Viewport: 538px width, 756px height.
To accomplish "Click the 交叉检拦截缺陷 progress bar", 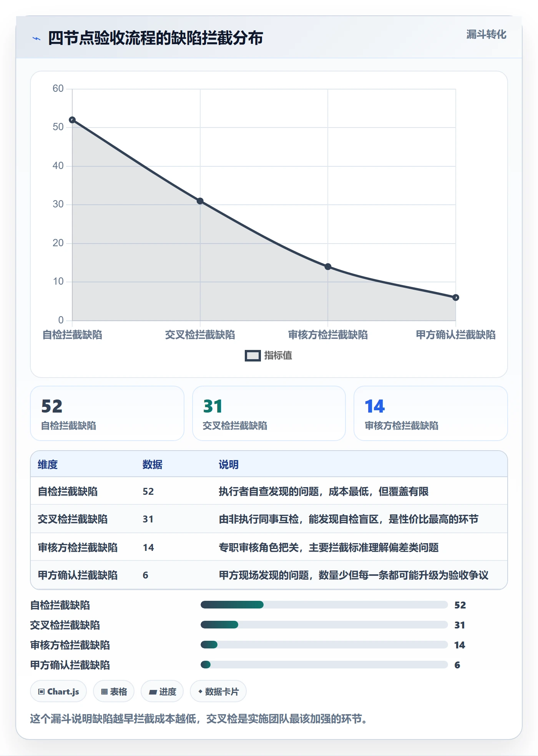I will coord(324,625).
